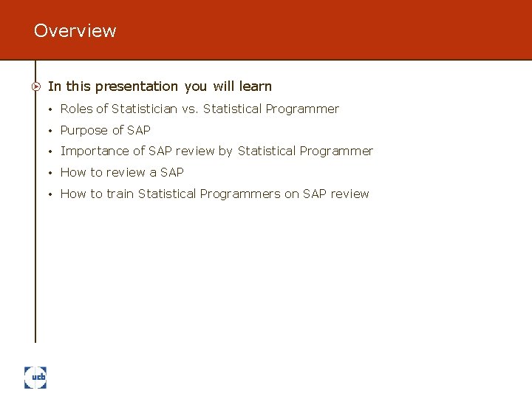Select the bullet dot before "How to review a SAP"
The height and width of the screenshot is (399, 532).
coord(50,174)
